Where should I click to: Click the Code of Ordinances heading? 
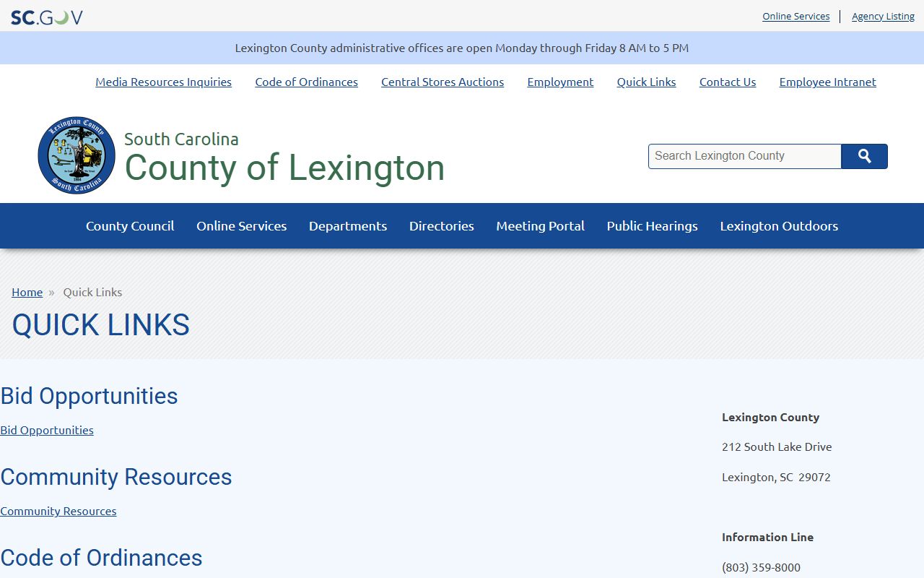101,558
